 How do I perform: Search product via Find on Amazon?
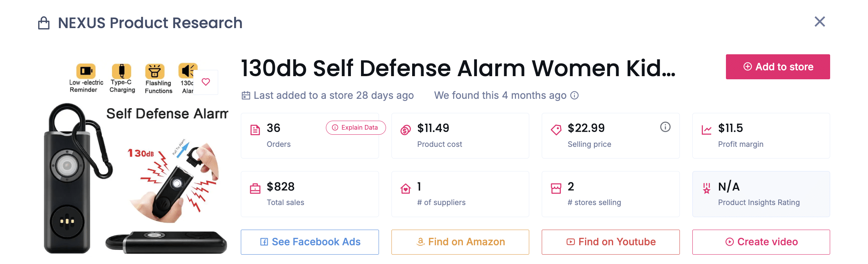[x=460, y=242]
